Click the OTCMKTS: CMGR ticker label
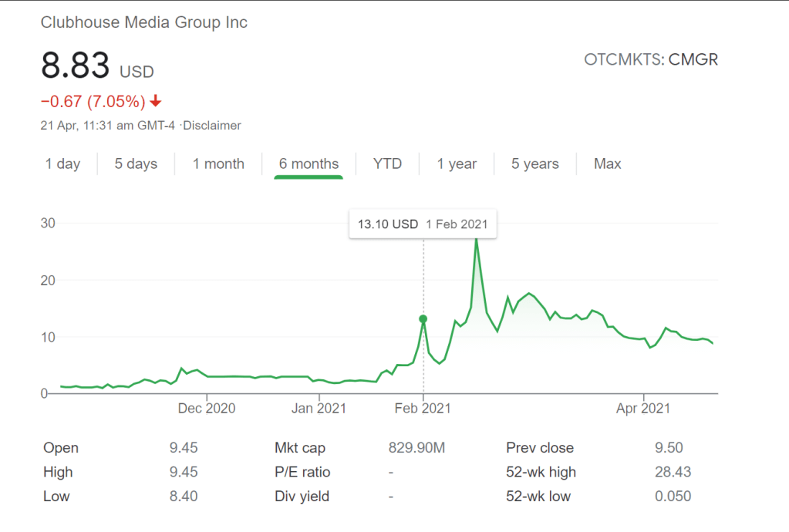The image size is (789, 532). (x=651, y=59)
